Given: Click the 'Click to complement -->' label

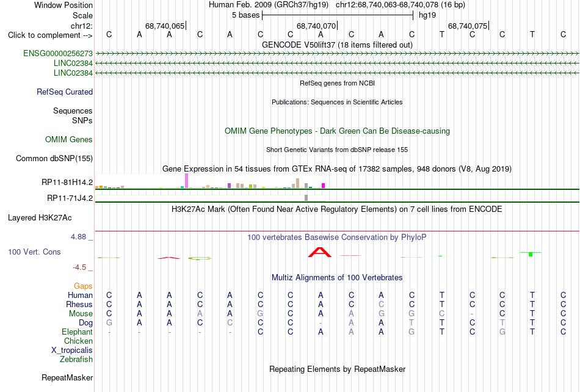Looking at the screenshot, I should 50,35.
